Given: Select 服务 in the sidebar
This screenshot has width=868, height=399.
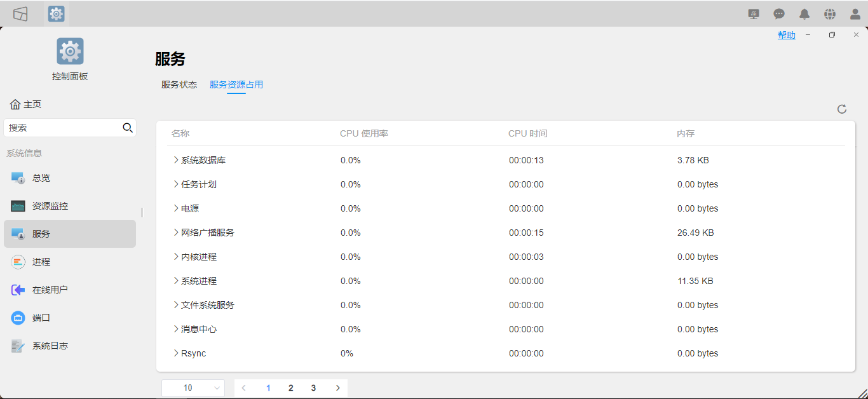Looking at the screenshot, I should tap(70, 234).
